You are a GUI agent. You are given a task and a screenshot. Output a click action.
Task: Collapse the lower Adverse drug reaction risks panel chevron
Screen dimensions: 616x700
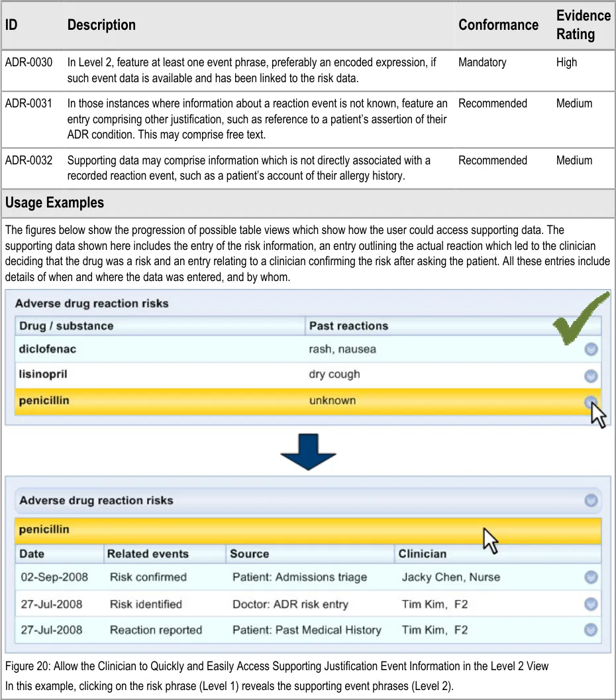591,500
